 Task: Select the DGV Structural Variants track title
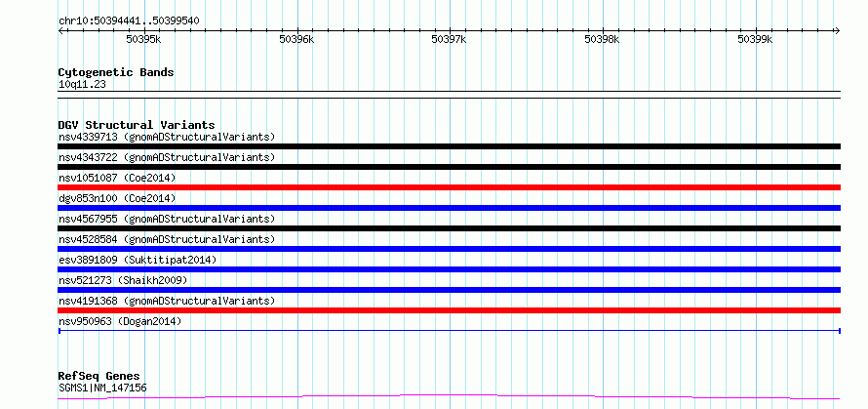click(137, 125)
